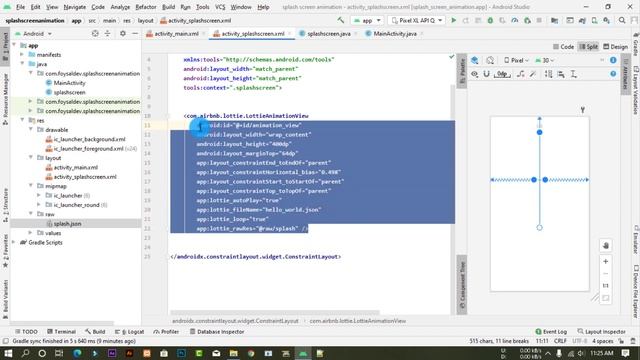Select ic_launcher_background.xml in project tree
The height and width of the screenshot is (360, 640).
[x=89, y=139]
